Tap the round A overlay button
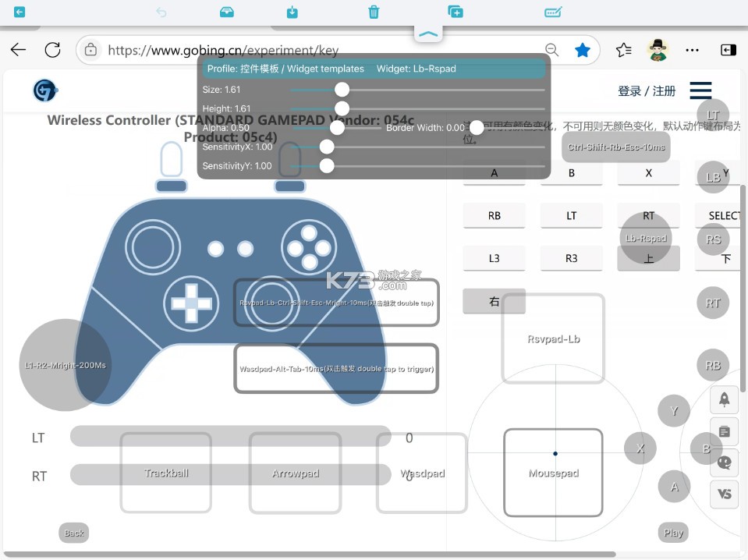The height and width of the screenshot is (560, 748). [x=674, y=487]
